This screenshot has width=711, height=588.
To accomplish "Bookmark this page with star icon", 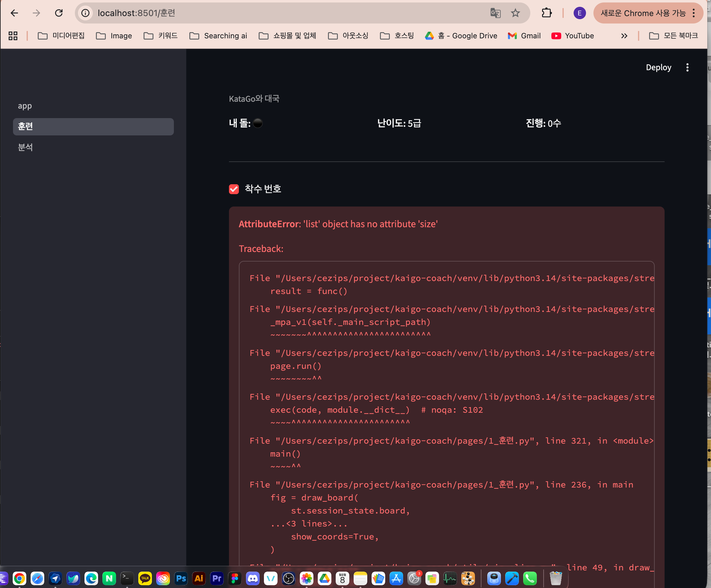I will point(515,13).
